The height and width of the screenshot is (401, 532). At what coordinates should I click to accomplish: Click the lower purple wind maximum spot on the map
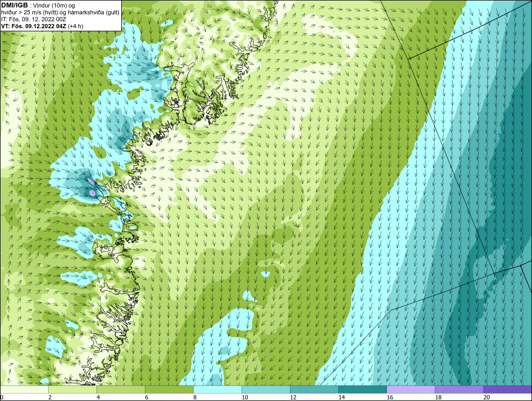[92, 193]
